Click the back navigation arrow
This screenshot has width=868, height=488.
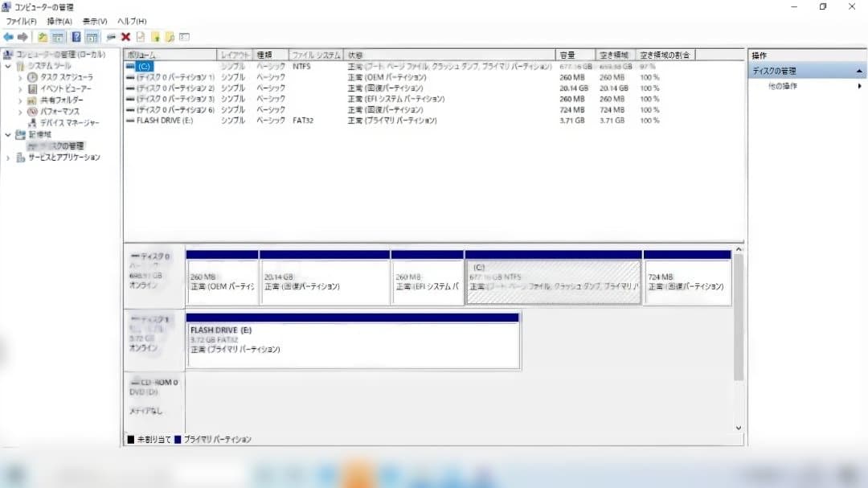pos(9,36)
